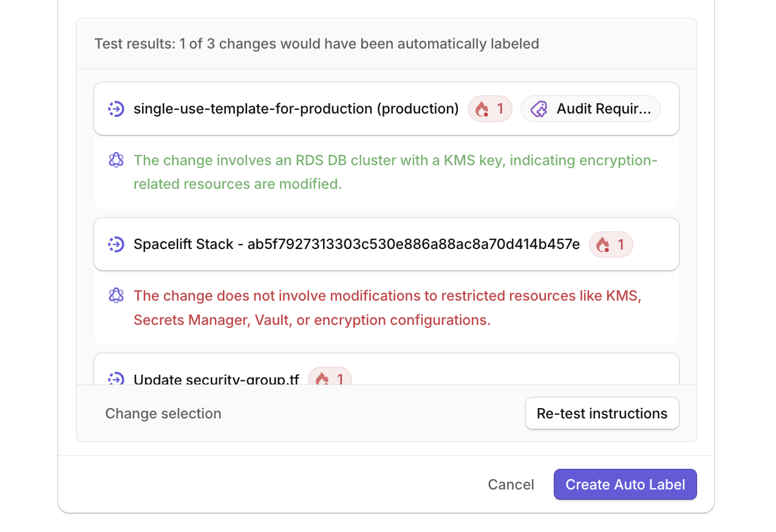This screenshot has height=532, width=776.
Task: Click AI icon next to RDS cluster explanation
Action: 116,160
